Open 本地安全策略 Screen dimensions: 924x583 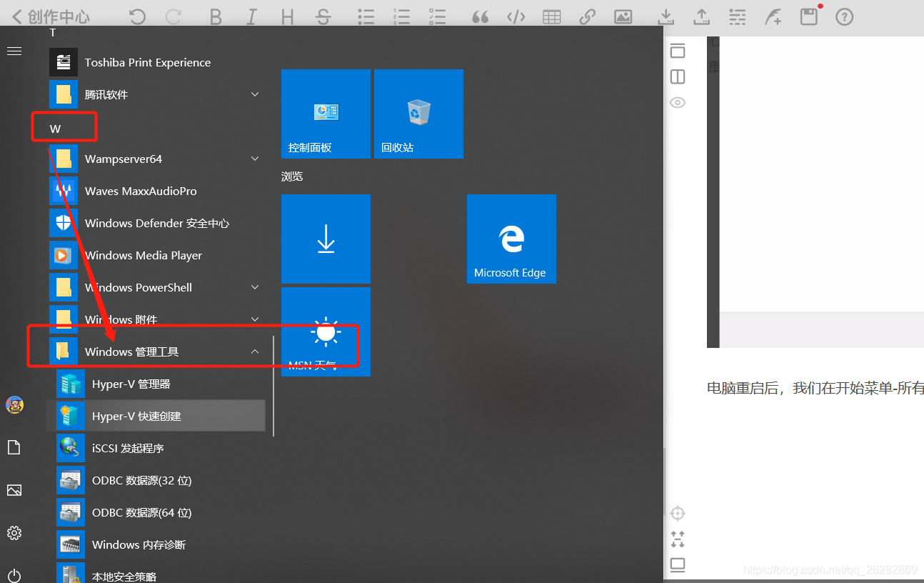[x=157, y=574]
